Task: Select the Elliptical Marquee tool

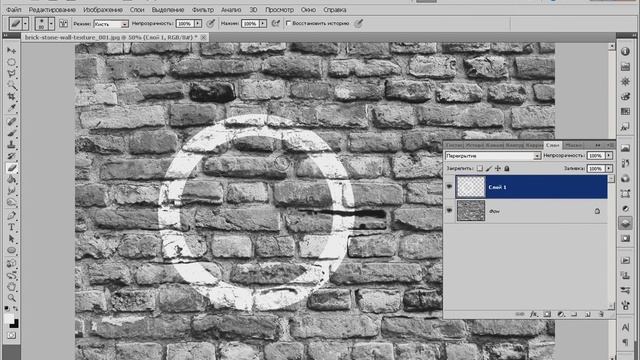Action: (x=11, y=62)
